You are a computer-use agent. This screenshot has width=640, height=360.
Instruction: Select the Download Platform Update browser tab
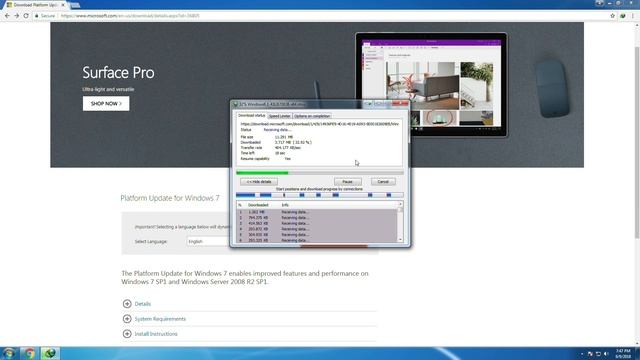coord(35,5)
